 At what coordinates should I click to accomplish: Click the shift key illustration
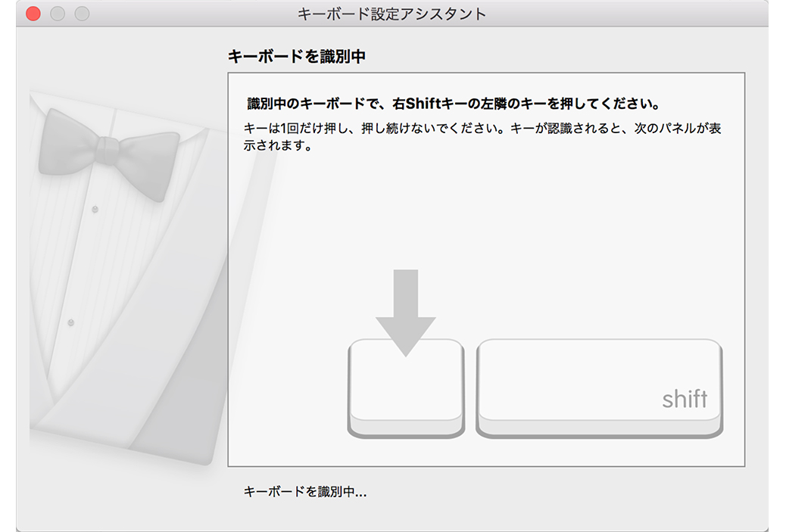point(600,388)
